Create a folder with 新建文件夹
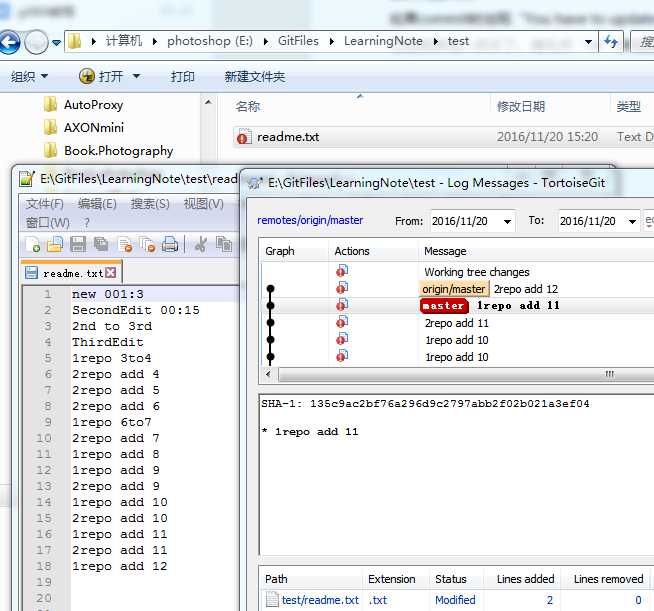 pos(255,76)
